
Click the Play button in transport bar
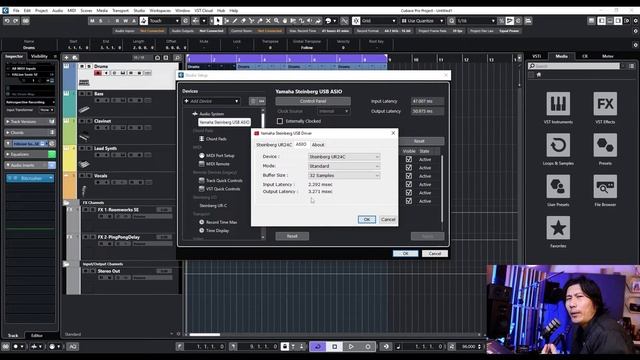tap(351, 347)
